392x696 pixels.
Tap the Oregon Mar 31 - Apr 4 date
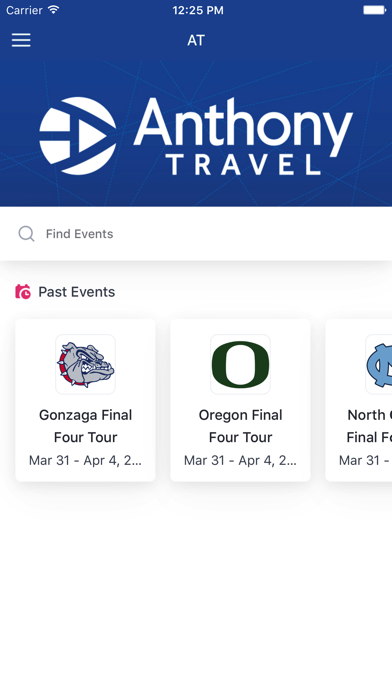[240, 460]
